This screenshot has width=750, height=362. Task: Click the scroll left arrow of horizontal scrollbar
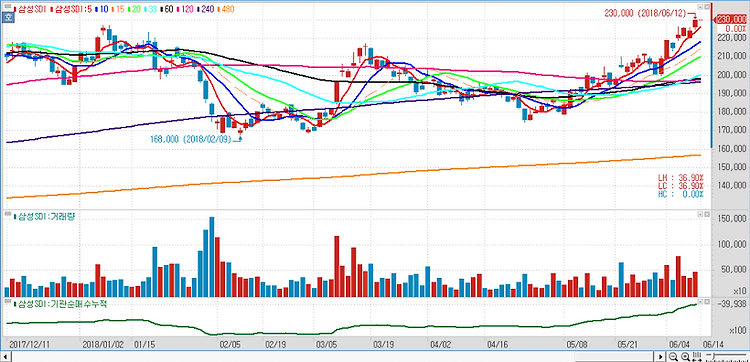[x=6, y=357]
